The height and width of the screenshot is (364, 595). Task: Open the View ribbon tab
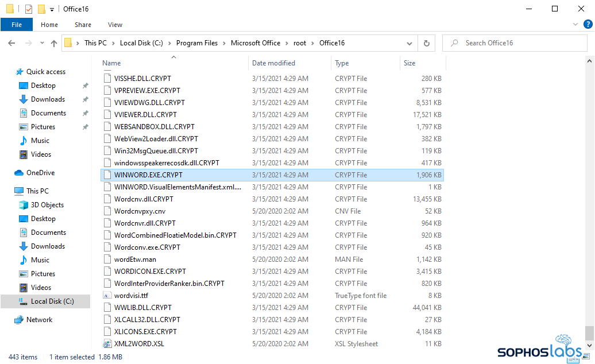pos(115,25)
